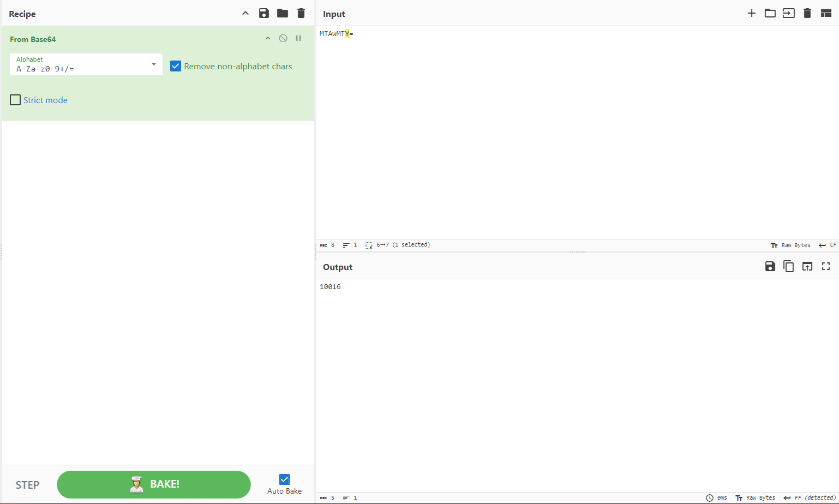Open file as input

tap(789, 14)
